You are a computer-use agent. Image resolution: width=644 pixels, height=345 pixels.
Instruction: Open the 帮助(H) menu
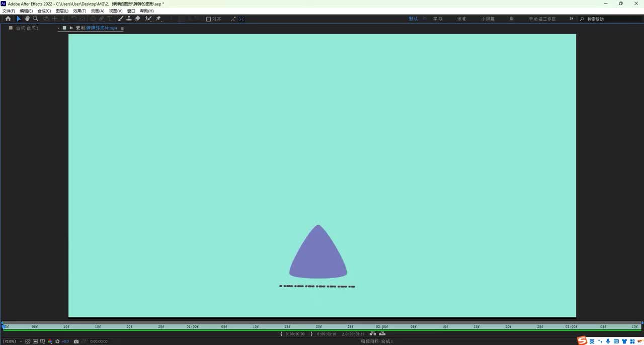pos(147,11)
